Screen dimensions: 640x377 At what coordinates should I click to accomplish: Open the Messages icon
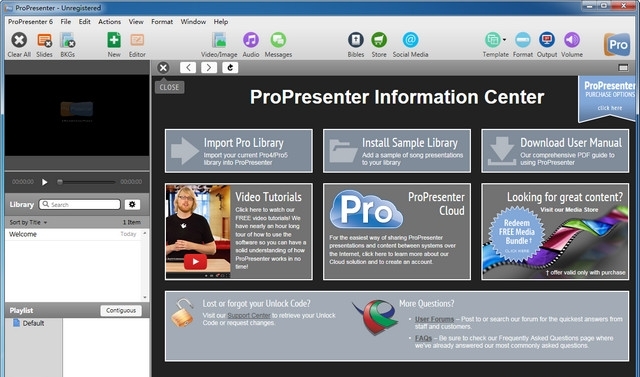[x=278, y=40]
